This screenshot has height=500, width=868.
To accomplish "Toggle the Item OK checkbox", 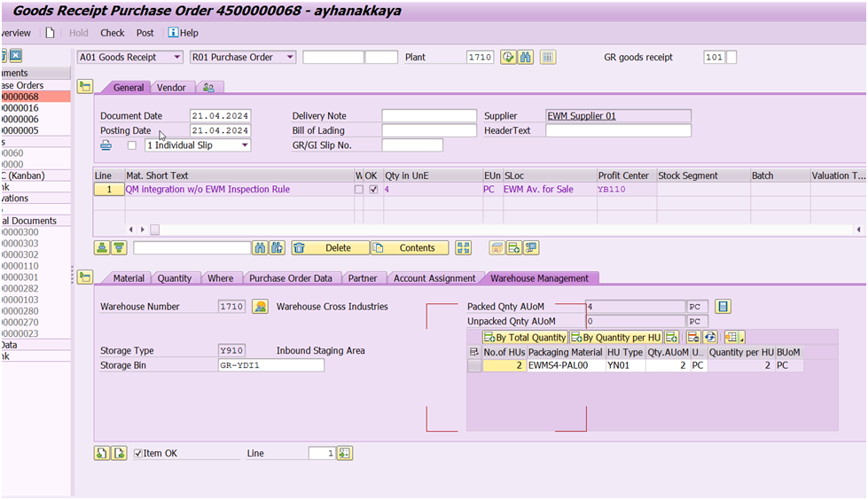I will (138, 454).
